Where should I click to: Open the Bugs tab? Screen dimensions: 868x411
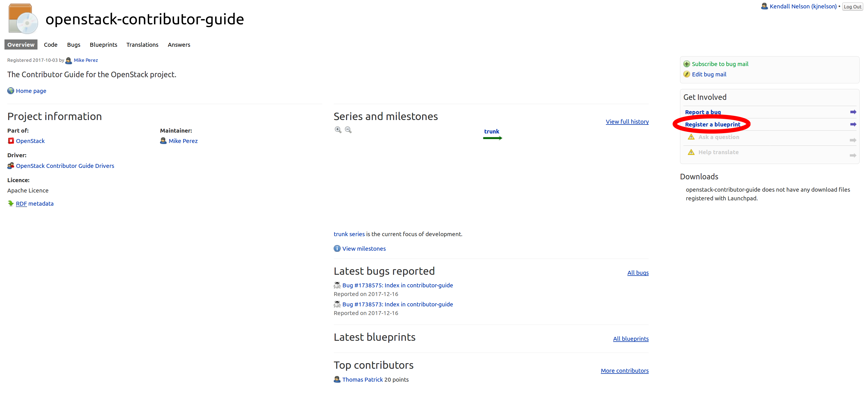[74, 45]
